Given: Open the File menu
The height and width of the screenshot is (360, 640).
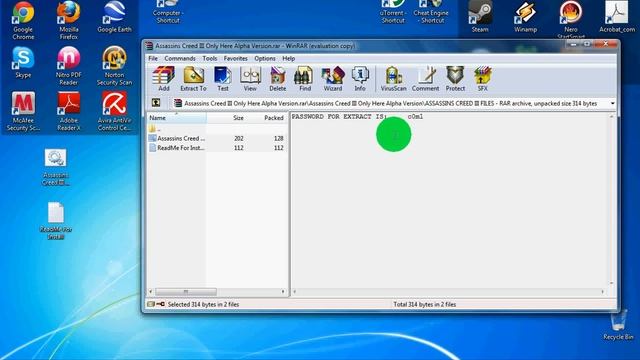Looking at the screenshot, I should click(153, 58).
